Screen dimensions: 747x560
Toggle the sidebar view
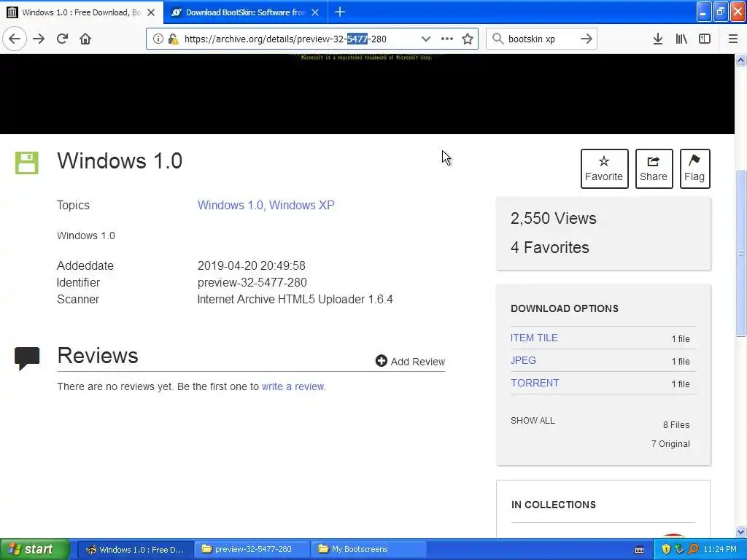click(x=705, y=39)
